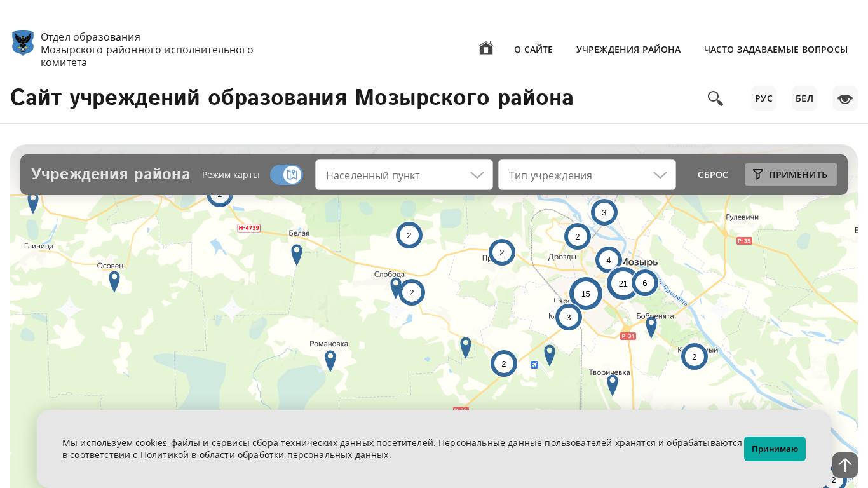Open the Учреждения района menu item
Screen dimensions: 868x488
point(628,50)
